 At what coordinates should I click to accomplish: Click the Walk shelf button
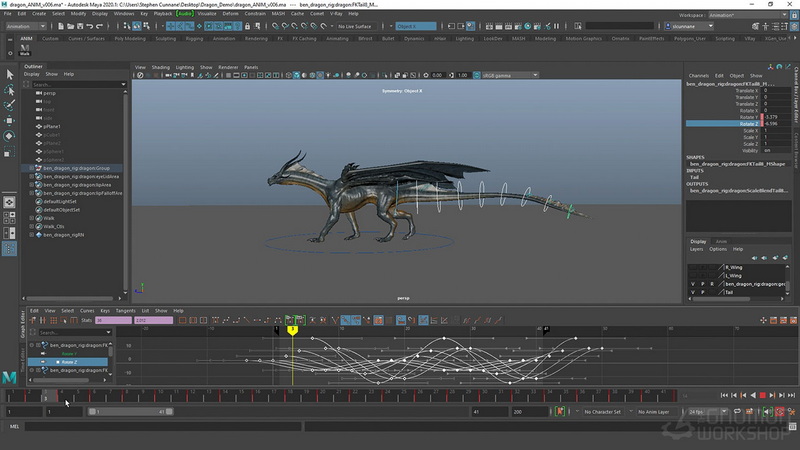click(x=24, y=49)
